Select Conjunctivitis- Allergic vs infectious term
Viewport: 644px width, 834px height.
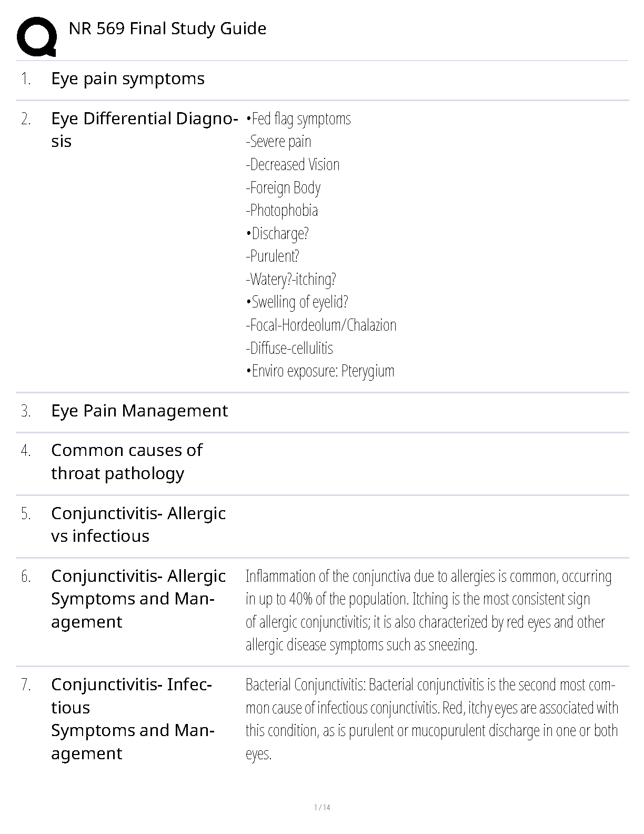tap(138, 524)
